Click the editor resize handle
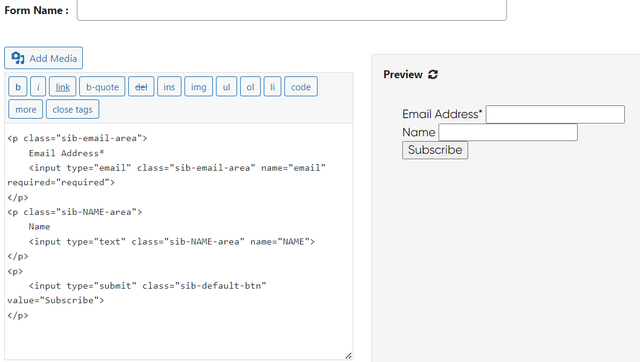640x362 pixels. [348, 355]
